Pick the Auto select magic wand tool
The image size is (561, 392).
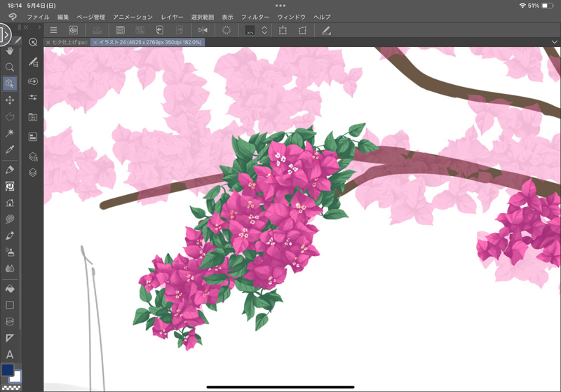[x=10, y=133]
